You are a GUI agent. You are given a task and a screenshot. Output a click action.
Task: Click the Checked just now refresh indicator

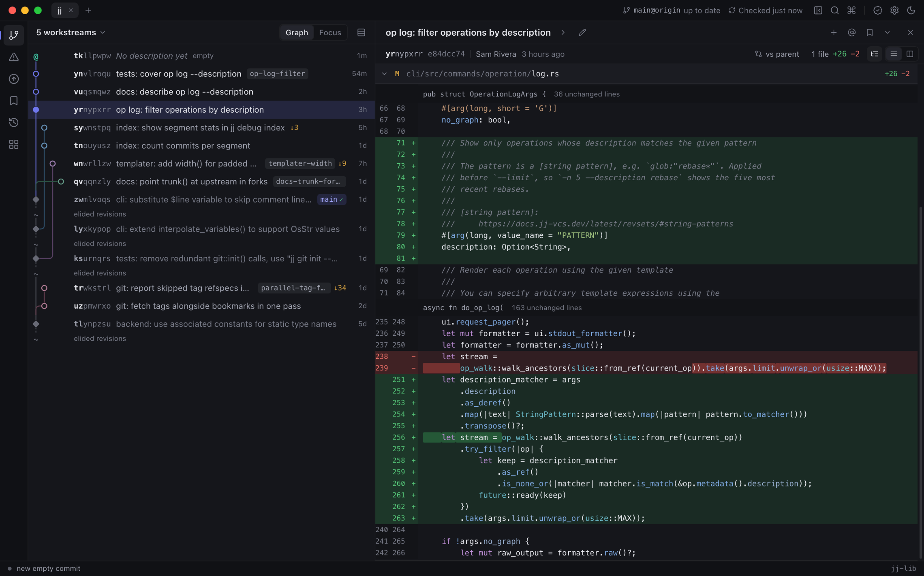765,11
